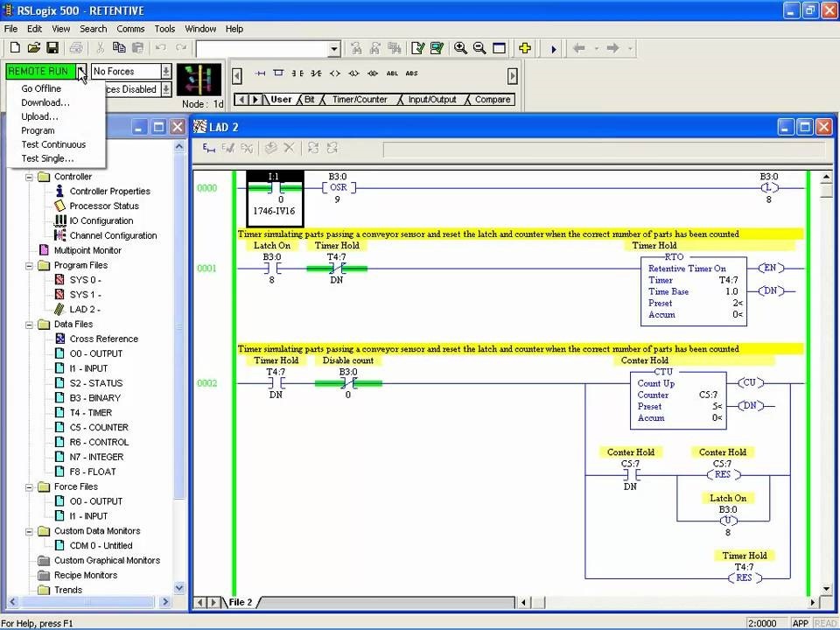
Task: Click the project tree horizontal scrollbar
Action: [x=88, y=602]
